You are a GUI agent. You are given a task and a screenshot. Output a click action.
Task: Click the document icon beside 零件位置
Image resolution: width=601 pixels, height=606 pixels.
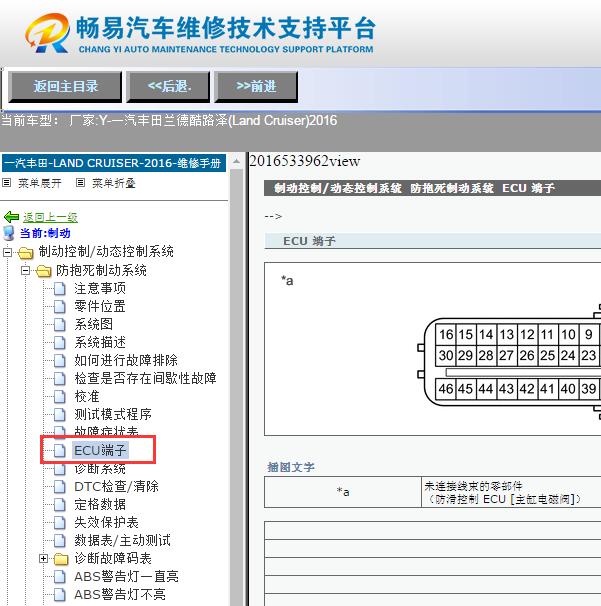[60, 307]
